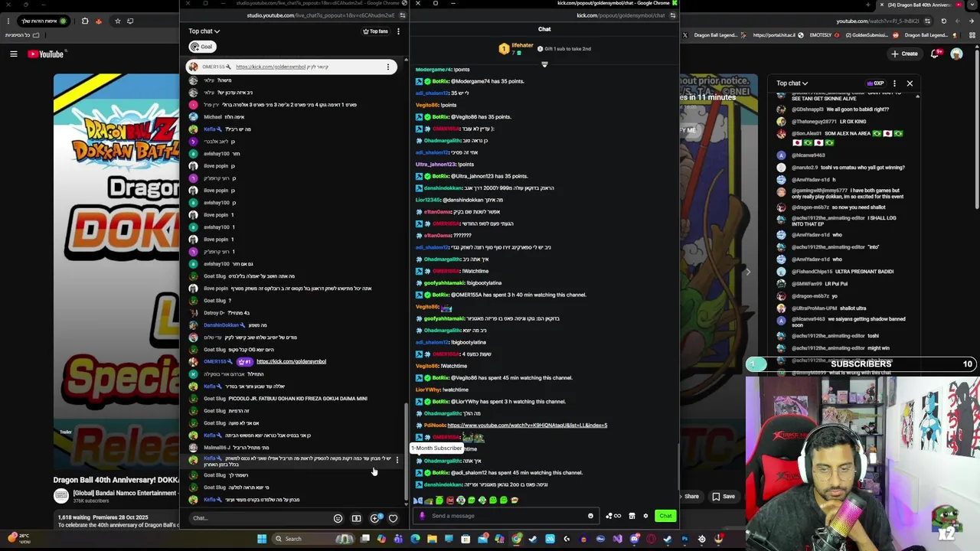The width and height of the screenshot is (980, 551).
Task: Open Bandai Namco channel avatar
Action: 60,496
